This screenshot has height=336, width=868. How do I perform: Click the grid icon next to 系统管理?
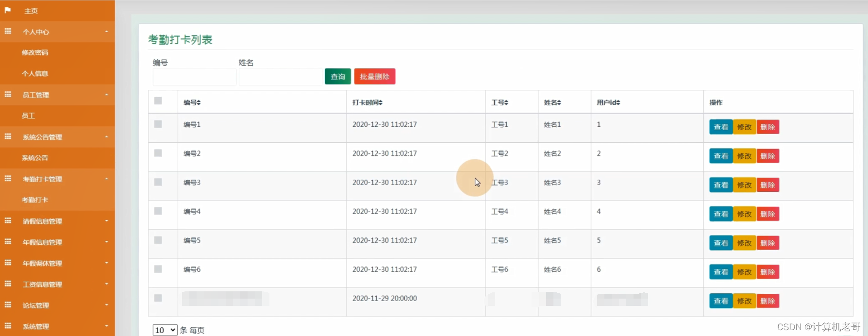pos(8,325)
